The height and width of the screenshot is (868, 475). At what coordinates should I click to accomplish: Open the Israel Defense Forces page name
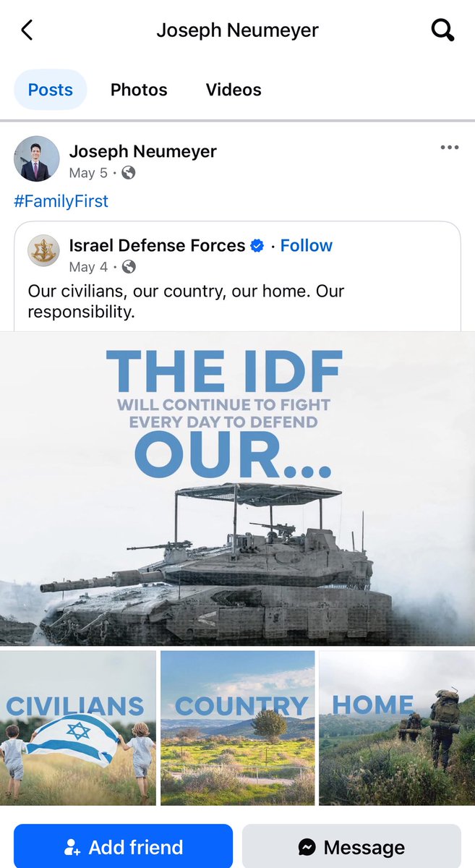[x=157, y=246]
